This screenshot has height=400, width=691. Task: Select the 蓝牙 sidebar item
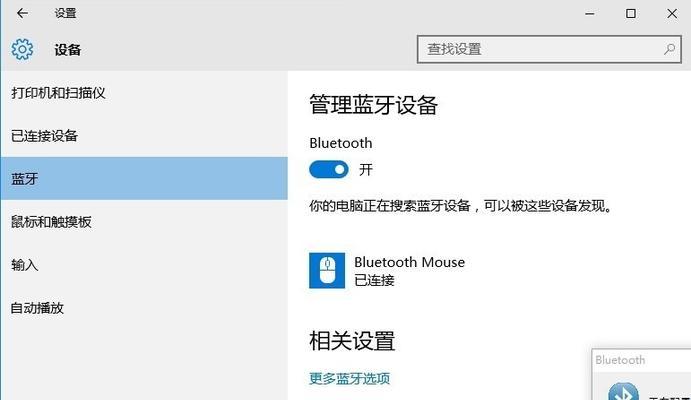coord(144,178)
